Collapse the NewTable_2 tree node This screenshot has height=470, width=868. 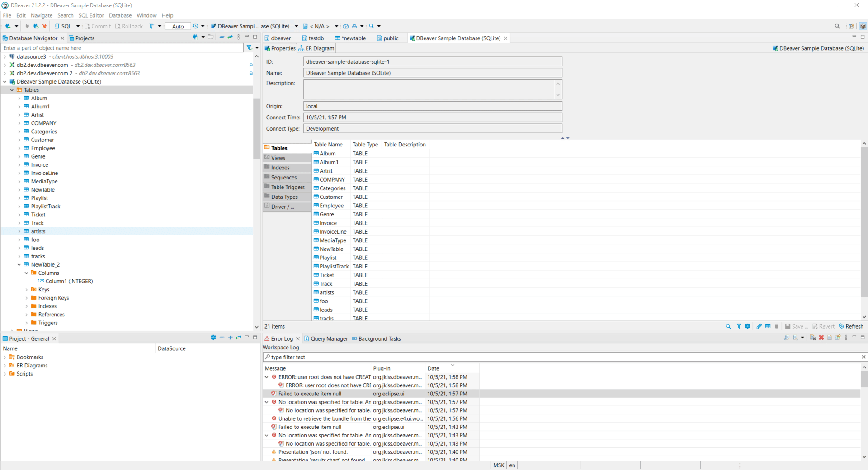19,265
